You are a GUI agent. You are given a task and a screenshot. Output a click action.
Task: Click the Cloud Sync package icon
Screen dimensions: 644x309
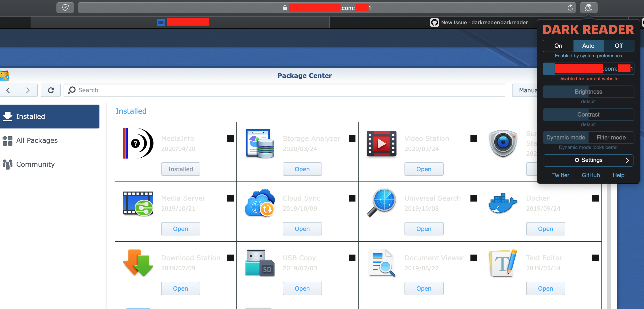(260, 203)
